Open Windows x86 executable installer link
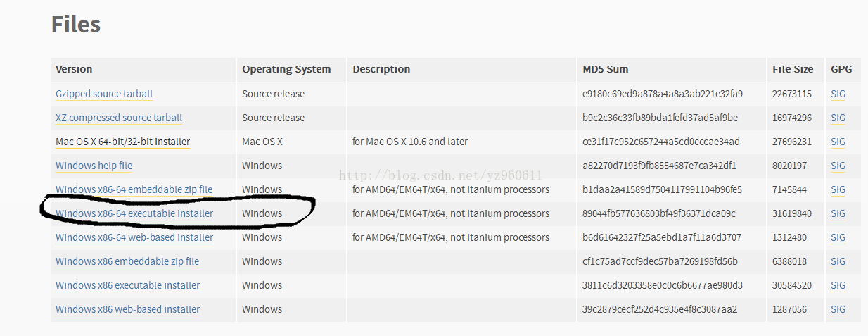 [x=127, y=285]
